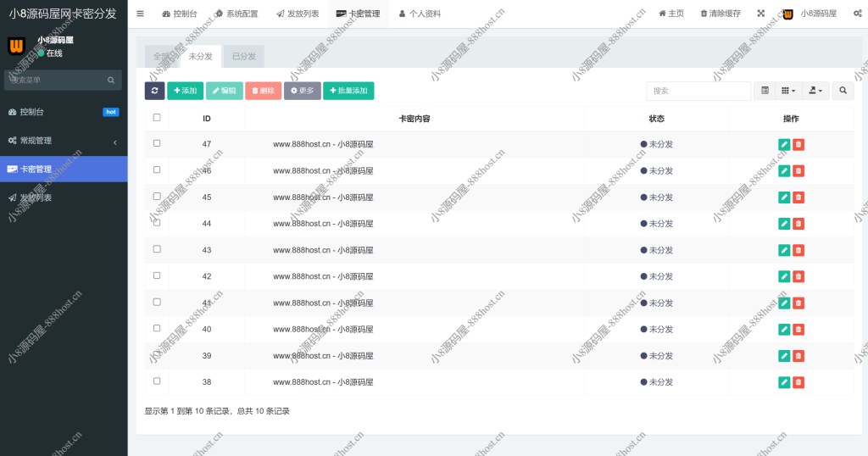Image resolution: width=868 pixels, height=456 pixels.
Task: Delete the row with ID 44
Action: pos(798,224)
